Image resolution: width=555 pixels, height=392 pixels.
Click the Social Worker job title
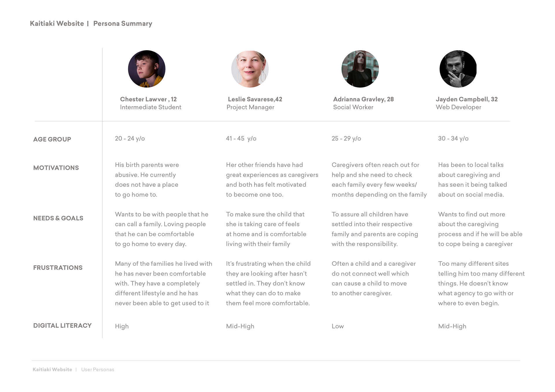353,107
